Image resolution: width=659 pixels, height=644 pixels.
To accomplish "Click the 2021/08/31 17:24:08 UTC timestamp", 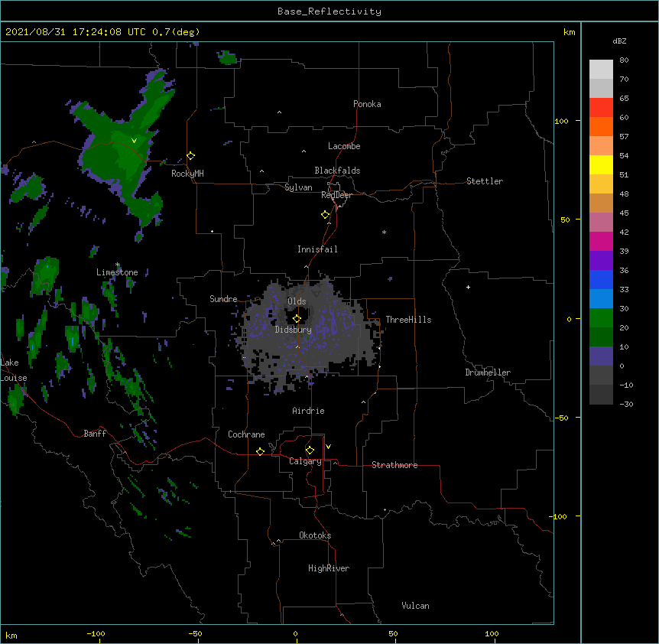I will [75, 32].
